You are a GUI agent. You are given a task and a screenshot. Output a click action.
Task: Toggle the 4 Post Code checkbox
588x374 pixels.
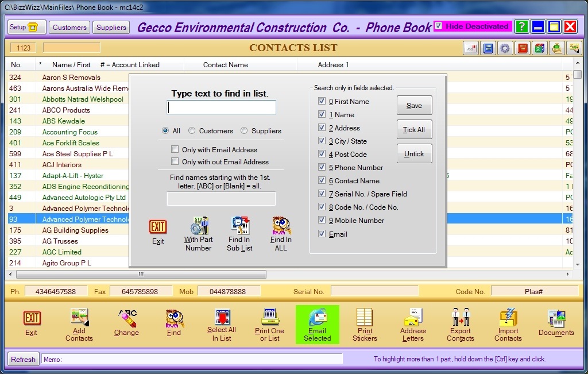[322, 154]
